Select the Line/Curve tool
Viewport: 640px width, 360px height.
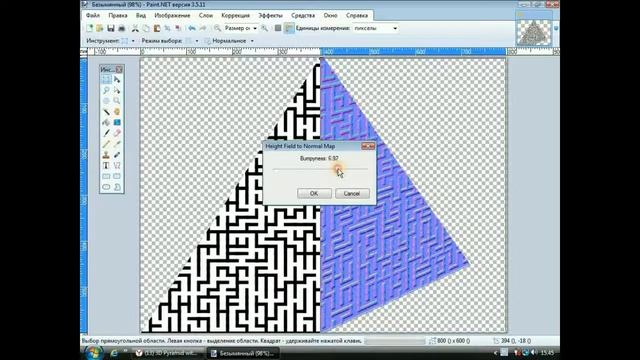click(117, 165)
